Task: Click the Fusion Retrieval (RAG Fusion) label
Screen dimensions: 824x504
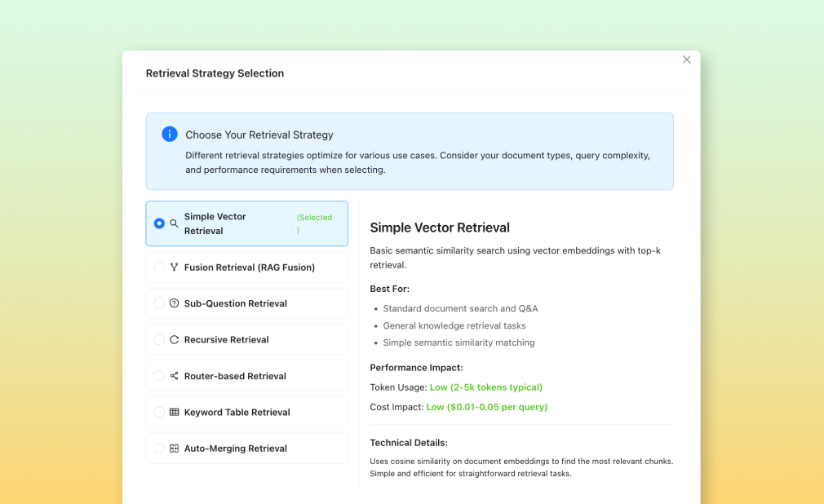Action: click(249, 267)
